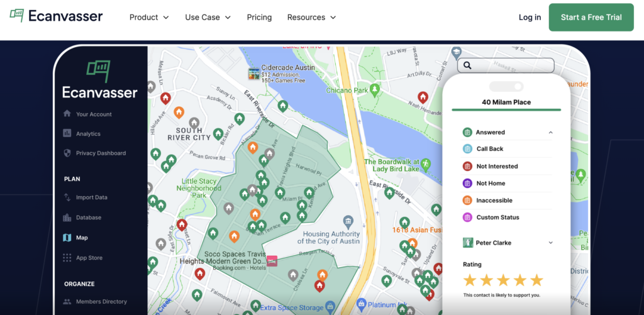Image resolution: width=644 pixels, height=315 pixels.
Task: Click the first rating star
Action: (469, 280)
